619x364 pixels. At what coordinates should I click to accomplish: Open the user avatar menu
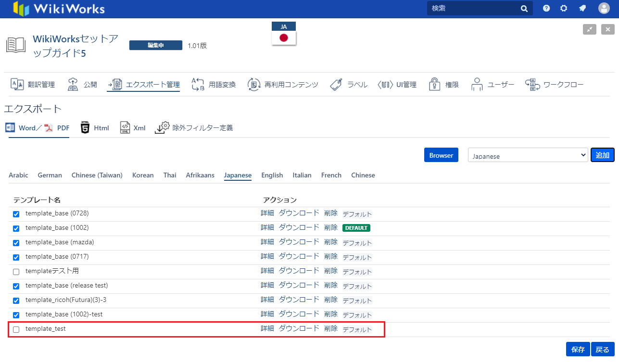[x=604, y=8]
